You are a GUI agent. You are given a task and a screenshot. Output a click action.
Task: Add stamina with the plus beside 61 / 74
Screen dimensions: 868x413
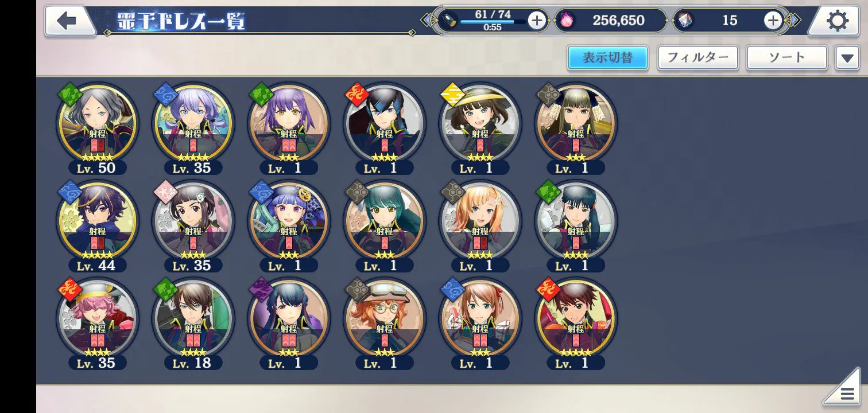pos(537,21)
